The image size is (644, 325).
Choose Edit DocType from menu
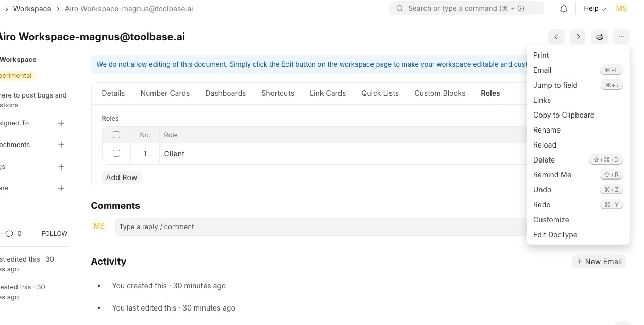click(555, 235)
